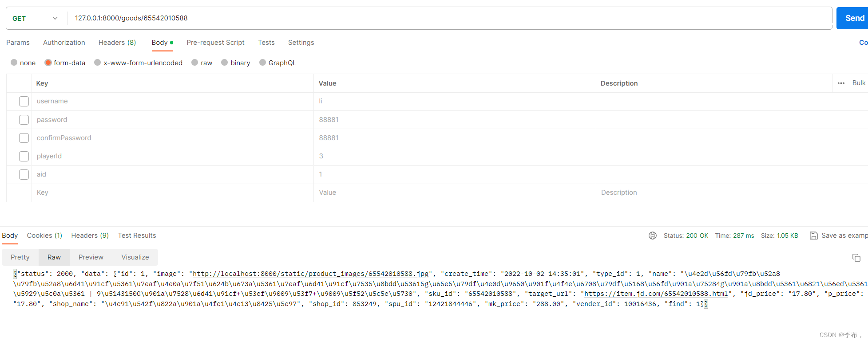Viewport: 868px width, 342px height.
Task: Click the confirmPassword value 88881
Action: click(455, 138)
